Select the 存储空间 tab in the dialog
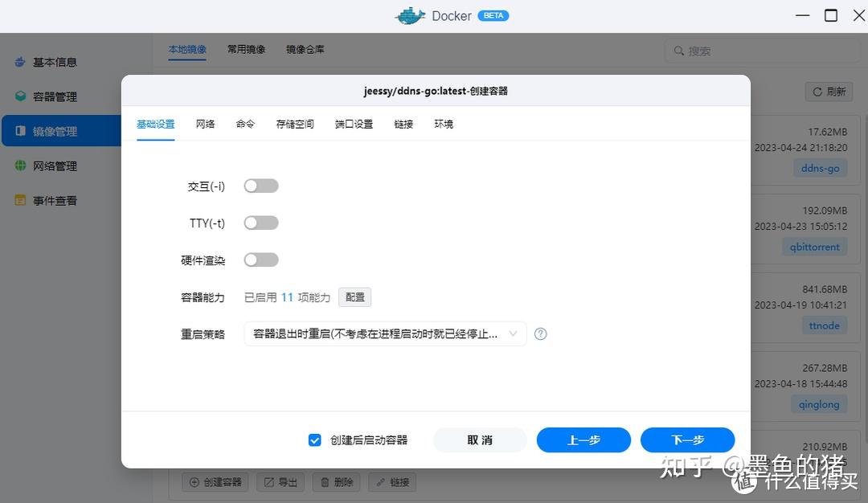Image resolution: width=868 pixels, height=503 pixels. click(293, 124)
